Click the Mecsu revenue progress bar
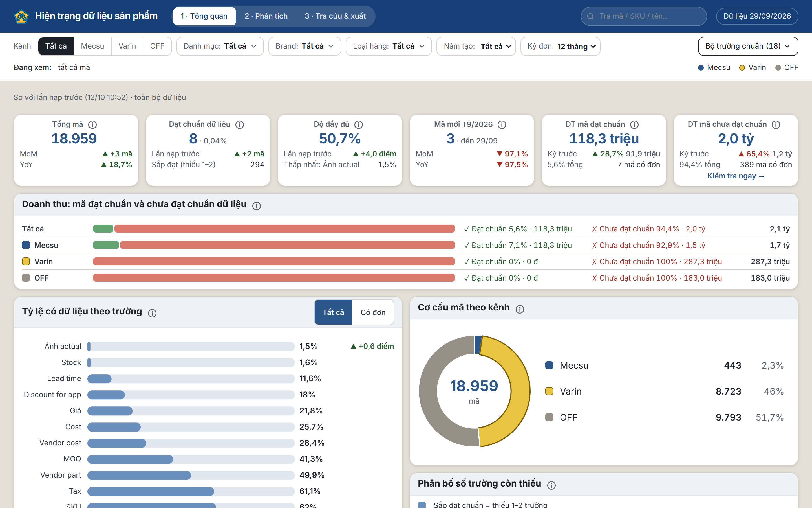This screenshot has width=812, height=508. click(274, 245)
